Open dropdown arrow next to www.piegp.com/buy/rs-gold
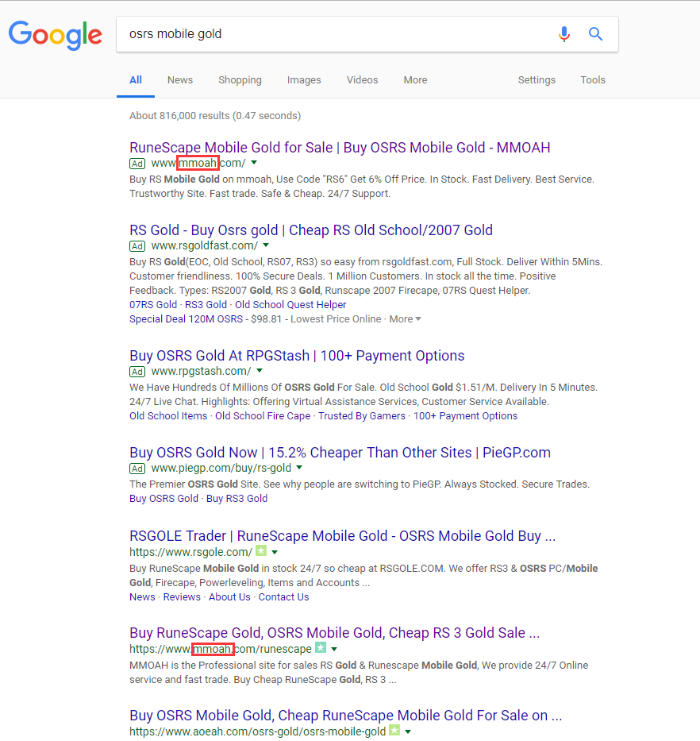Screen dimensions: 700x741 299,468
